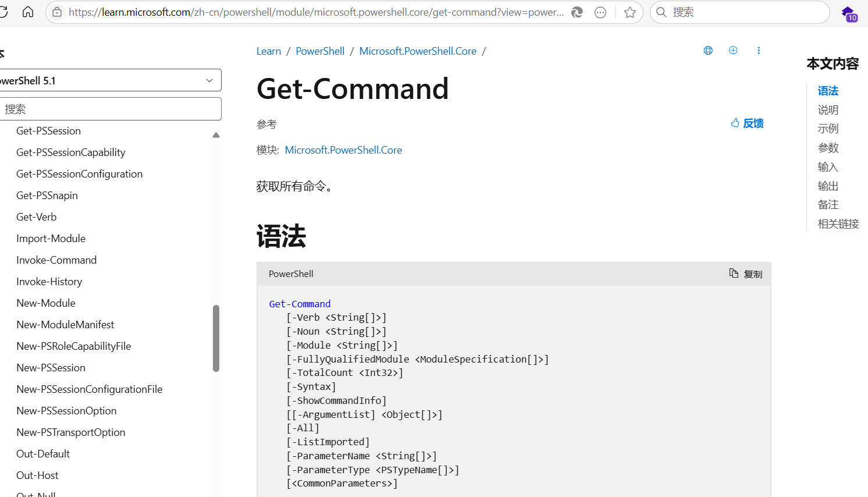
Task: Open Invoke-History in the sidebar
Action: click(x=49, y=282)
